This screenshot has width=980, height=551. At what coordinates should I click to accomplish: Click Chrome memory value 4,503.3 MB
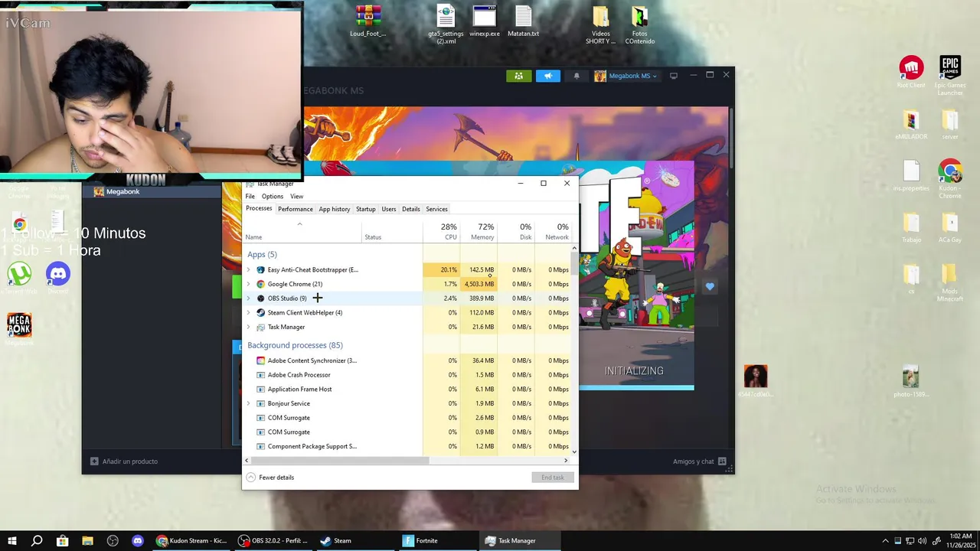(479, 284)
